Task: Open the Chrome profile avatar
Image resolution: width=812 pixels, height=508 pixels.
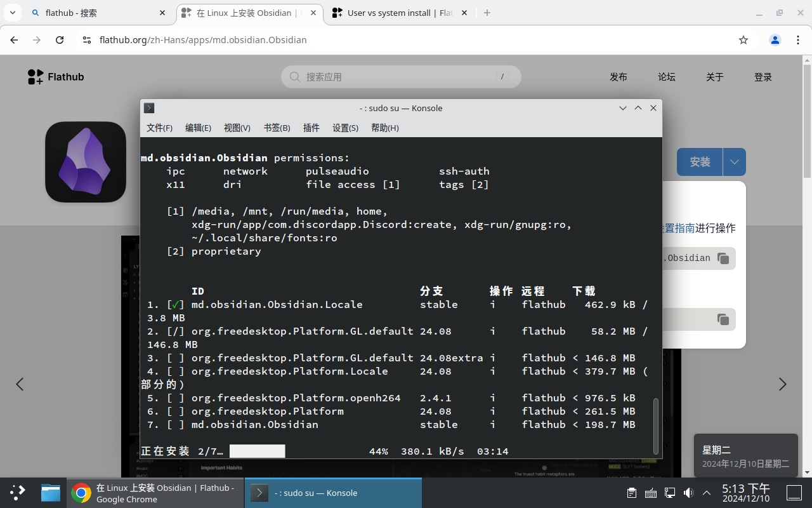Action: [x=775, y=39]
